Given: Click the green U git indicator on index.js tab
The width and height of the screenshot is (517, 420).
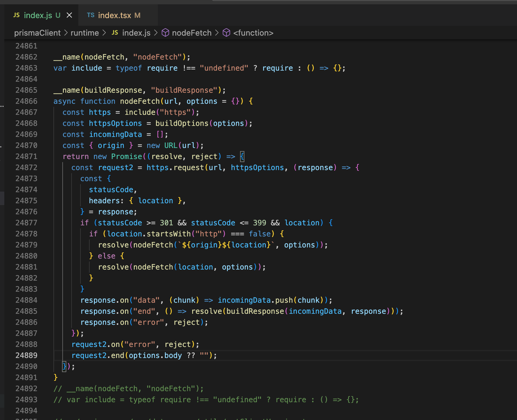Looking at the screenshot, I should [58, 15].
